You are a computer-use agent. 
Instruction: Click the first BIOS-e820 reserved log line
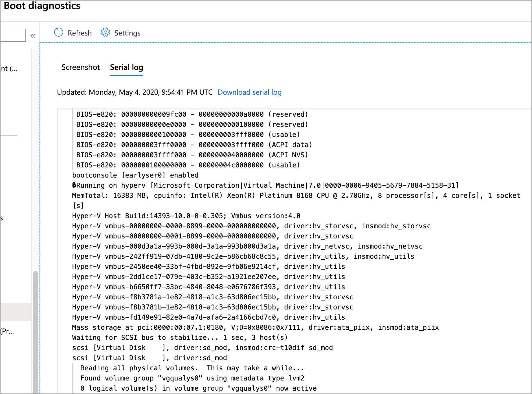[192, 114]
